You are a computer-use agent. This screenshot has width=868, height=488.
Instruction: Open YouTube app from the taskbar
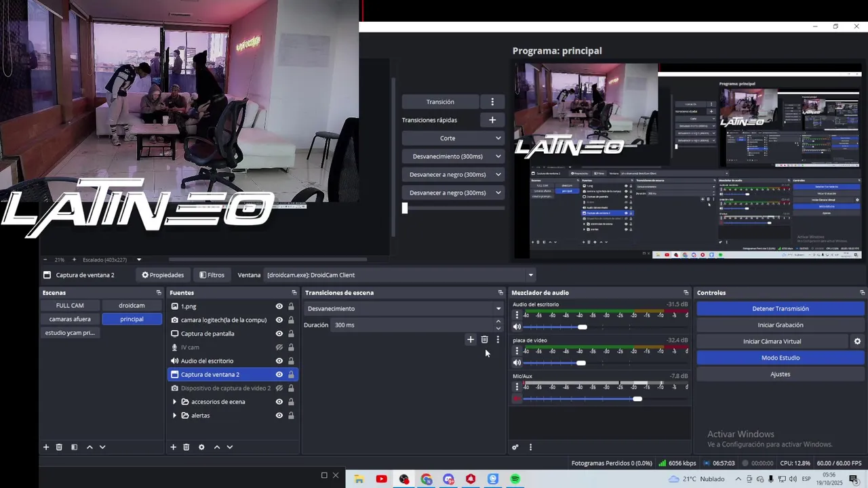[x=381, y=479]
